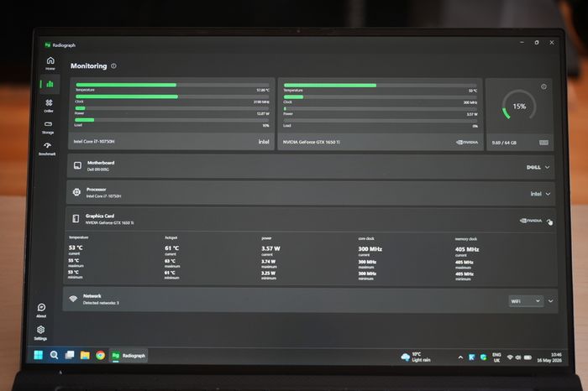Click the Radiograph taskbar button
This screenshot has width=588, height=391.
129,356
